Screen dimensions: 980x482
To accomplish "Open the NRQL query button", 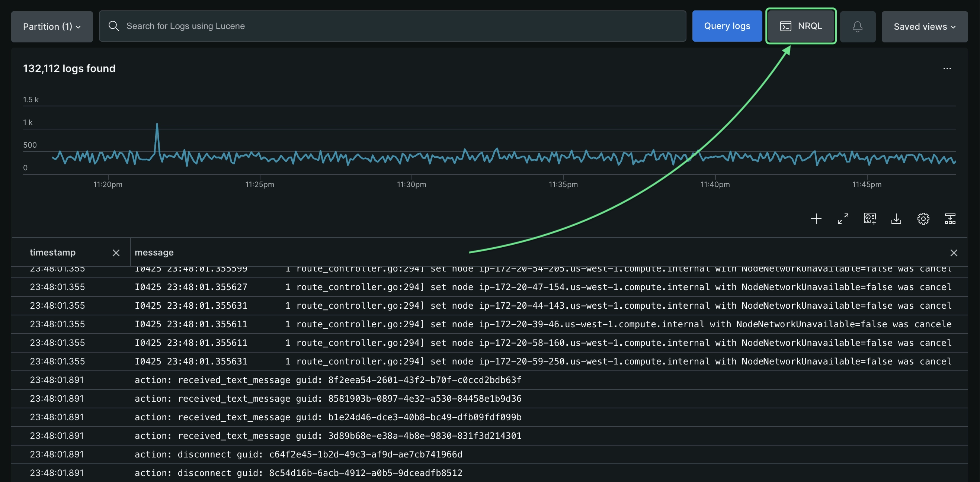I will pos(800,26).
